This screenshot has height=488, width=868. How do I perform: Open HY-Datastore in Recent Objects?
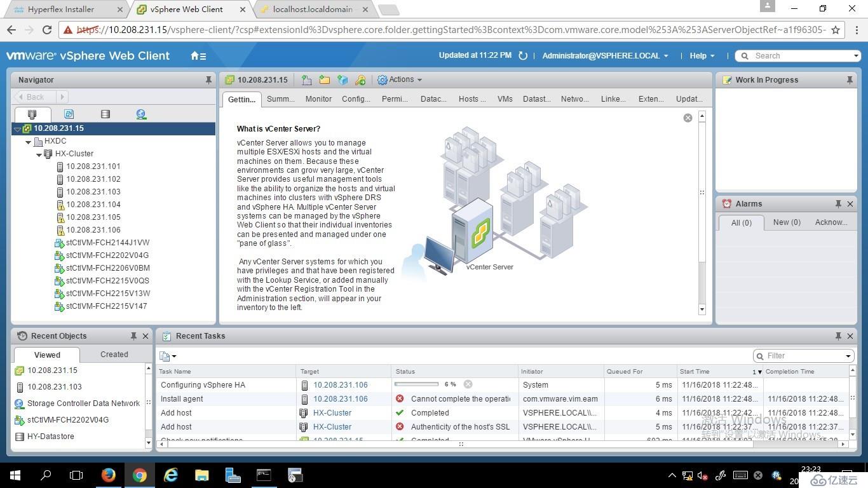[x=51, y=437]
